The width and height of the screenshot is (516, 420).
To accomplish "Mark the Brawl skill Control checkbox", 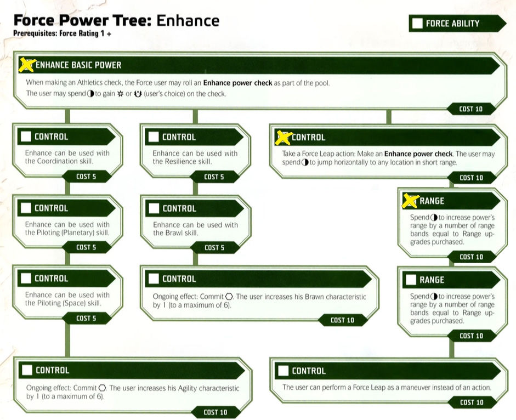I will 154,208.
